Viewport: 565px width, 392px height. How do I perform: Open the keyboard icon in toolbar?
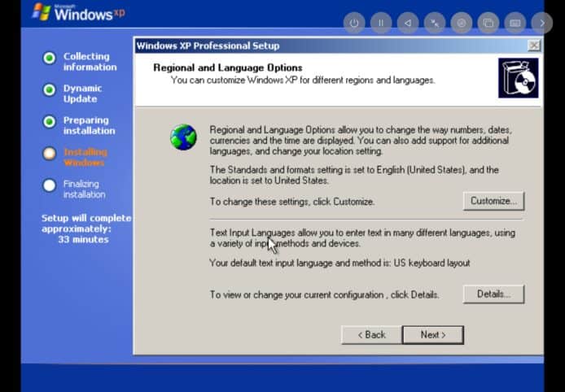click(x=515, y=23)
